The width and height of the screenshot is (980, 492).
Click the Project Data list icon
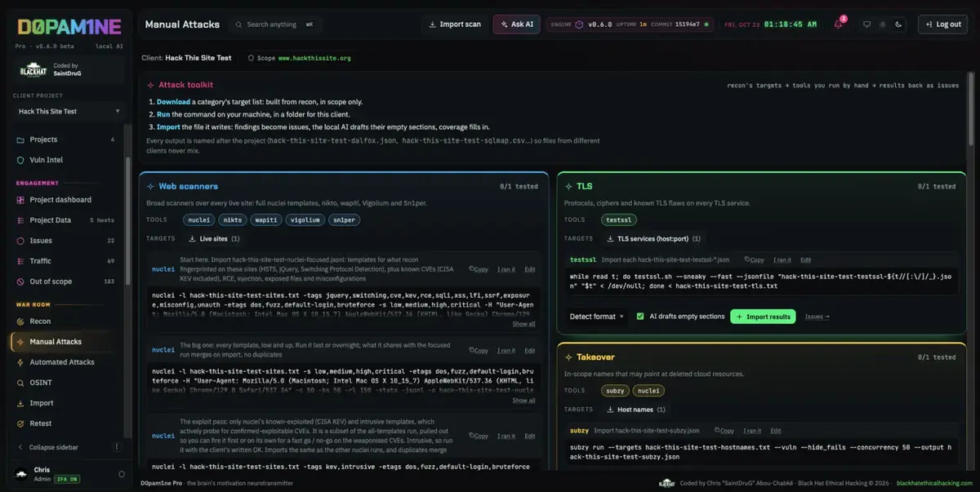(20, 220)
